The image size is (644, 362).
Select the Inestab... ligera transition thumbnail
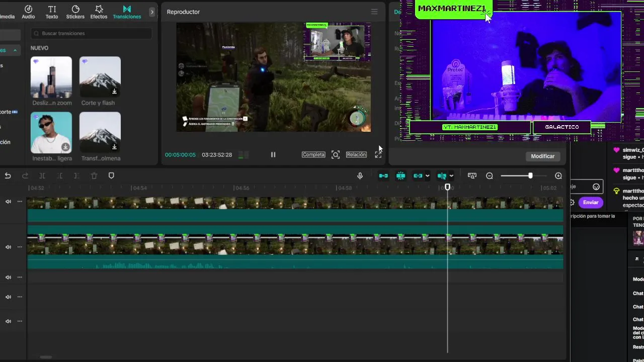point(51,132)
